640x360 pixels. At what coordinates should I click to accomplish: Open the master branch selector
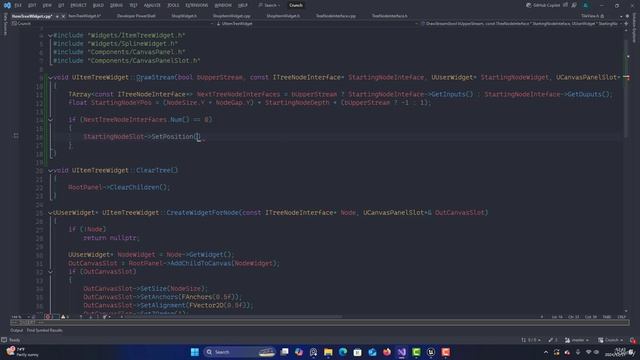click(577, 340)
